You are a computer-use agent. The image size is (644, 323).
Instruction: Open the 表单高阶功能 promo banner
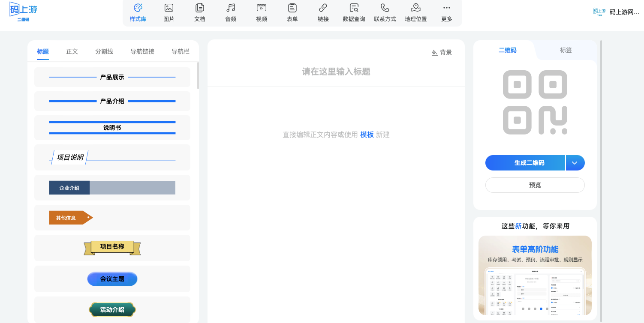click(535, 275)
